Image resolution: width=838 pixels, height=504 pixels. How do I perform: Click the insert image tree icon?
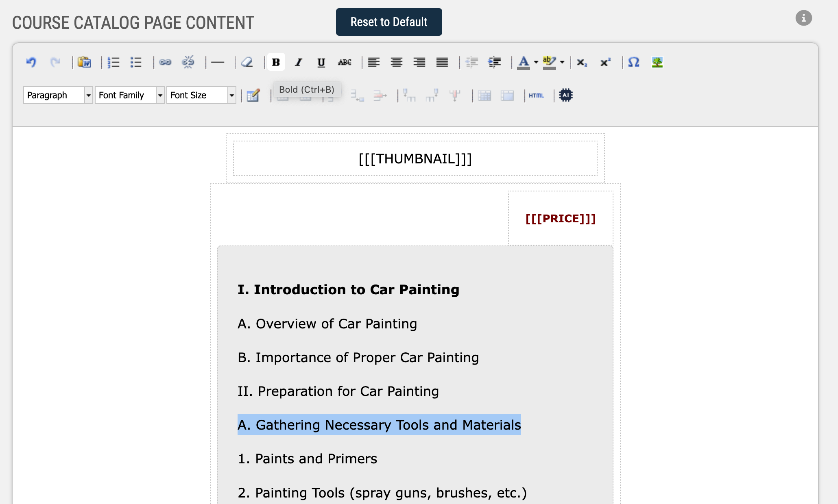(657, 62)
